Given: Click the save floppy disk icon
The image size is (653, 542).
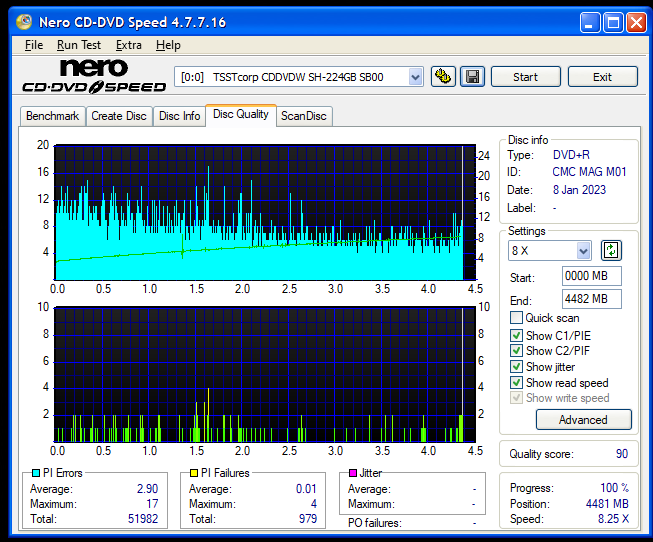Looking at the screenshot, I should pos(472,77).
